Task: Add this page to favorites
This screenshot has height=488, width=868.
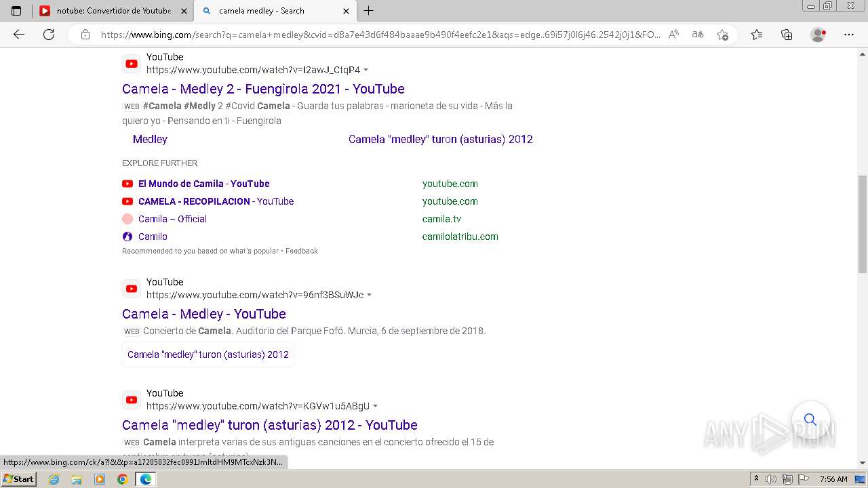Action: tap(722, 35)
